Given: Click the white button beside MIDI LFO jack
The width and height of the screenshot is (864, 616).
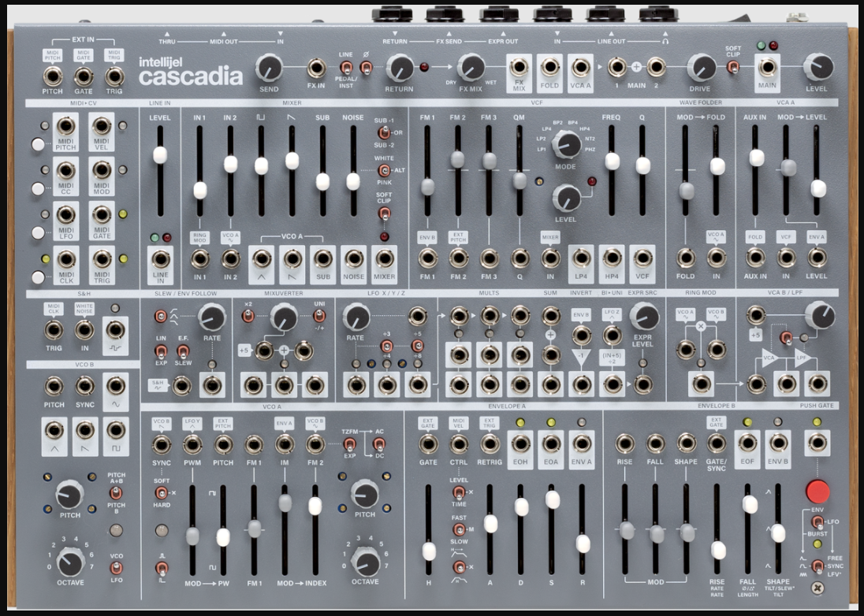Looking at the screenshot, I should pyautogui.click(x=38, y=233).
